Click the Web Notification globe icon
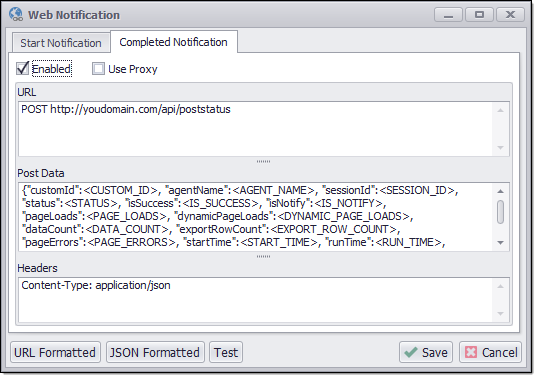The height and width of the screenshot is (378, 537). tap(16, 15)
